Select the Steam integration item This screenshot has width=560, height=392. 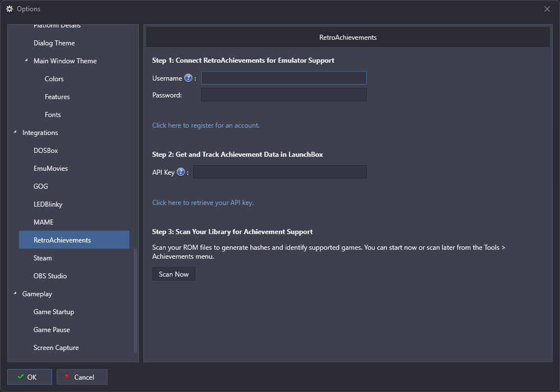[43, 258]
